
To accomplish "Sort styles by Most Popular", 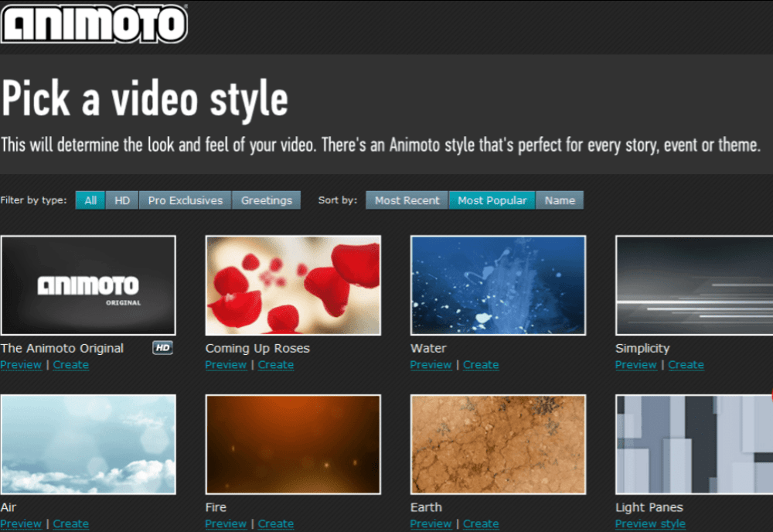I will click(492, 200).
